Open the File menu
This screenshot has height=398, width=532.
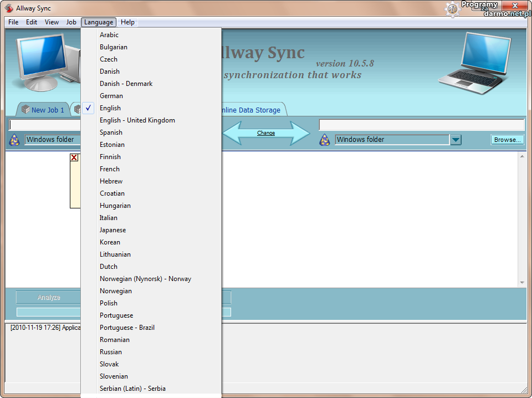point(13,22)
